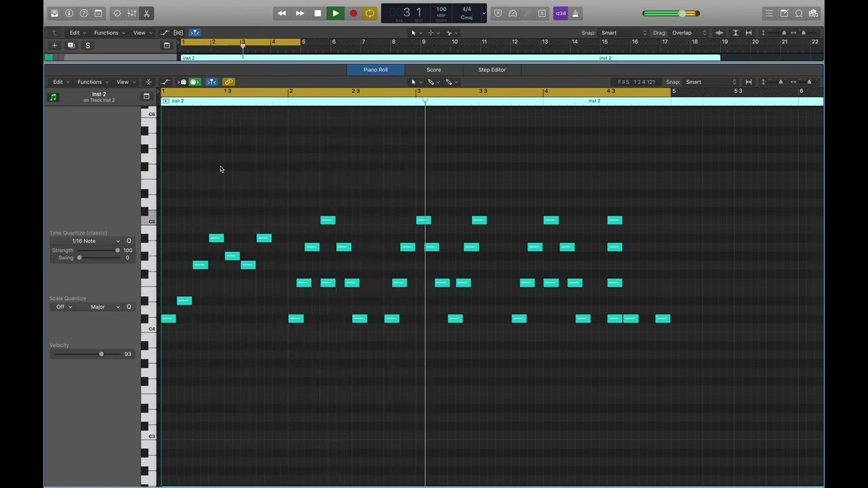Open Piano Roll Edit menu
868x488 pixels.
point(61,82)
